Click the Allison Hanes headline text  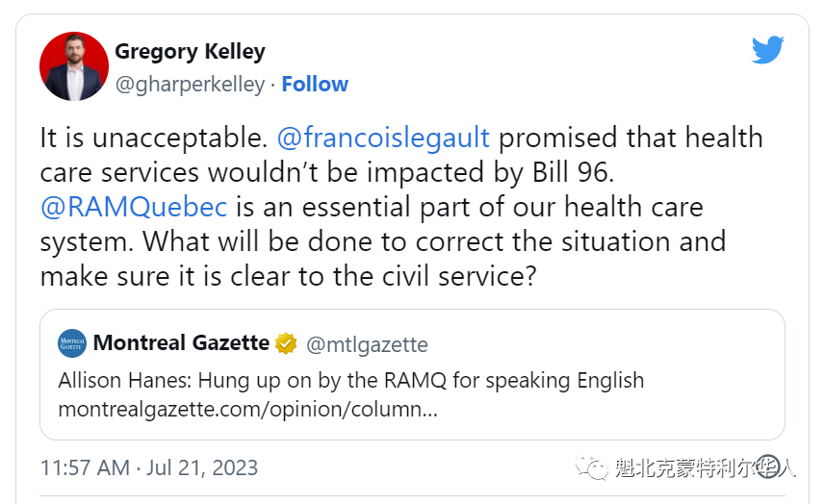[351, 380]
